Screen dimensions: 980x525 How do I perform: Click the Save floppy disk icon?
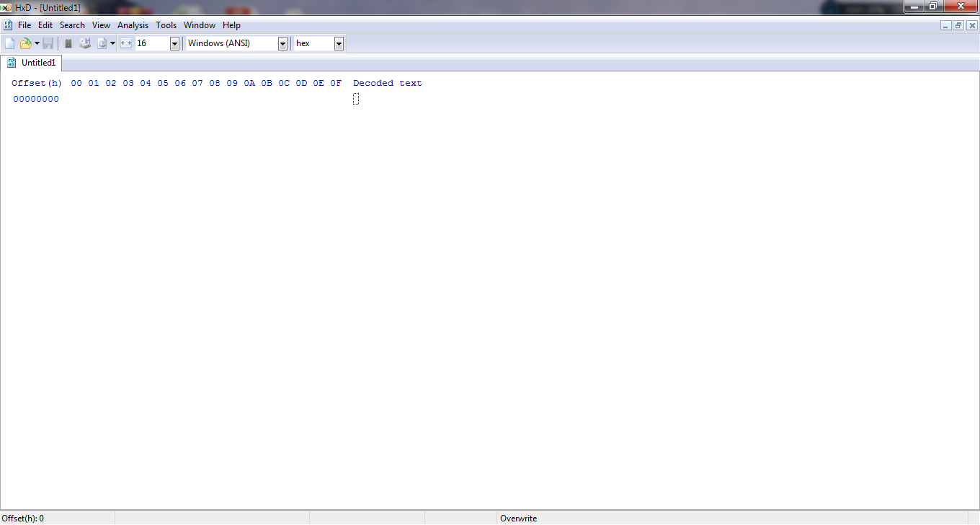tap(48, 43)
